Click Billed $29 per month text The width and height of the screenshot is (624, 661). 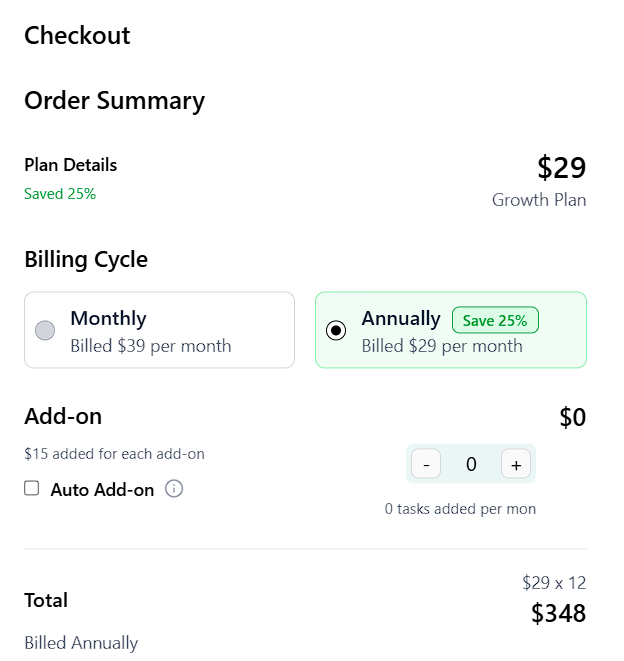coord(442,346)
